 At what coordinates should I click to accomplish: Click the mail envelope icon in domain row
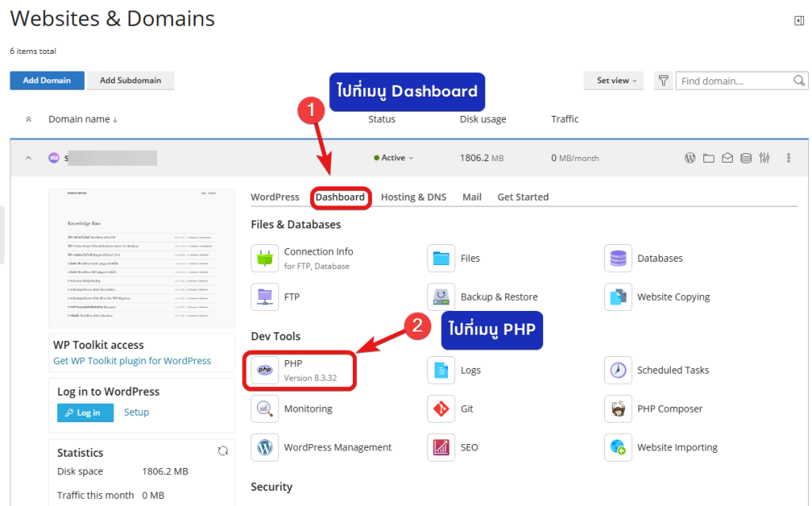(x=727, y=158)
